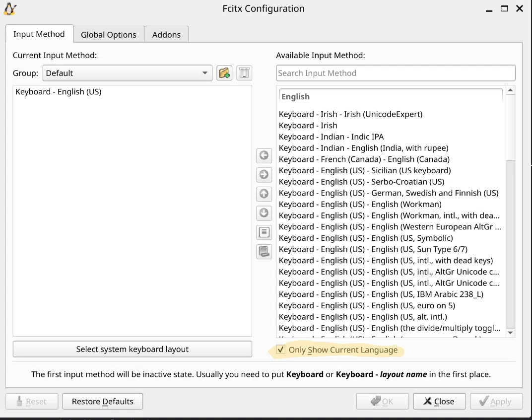Select Keyboard - Indian - English (India, with rupee)
532x420 pixels.
pyautogui.click(x=391, y=148)
